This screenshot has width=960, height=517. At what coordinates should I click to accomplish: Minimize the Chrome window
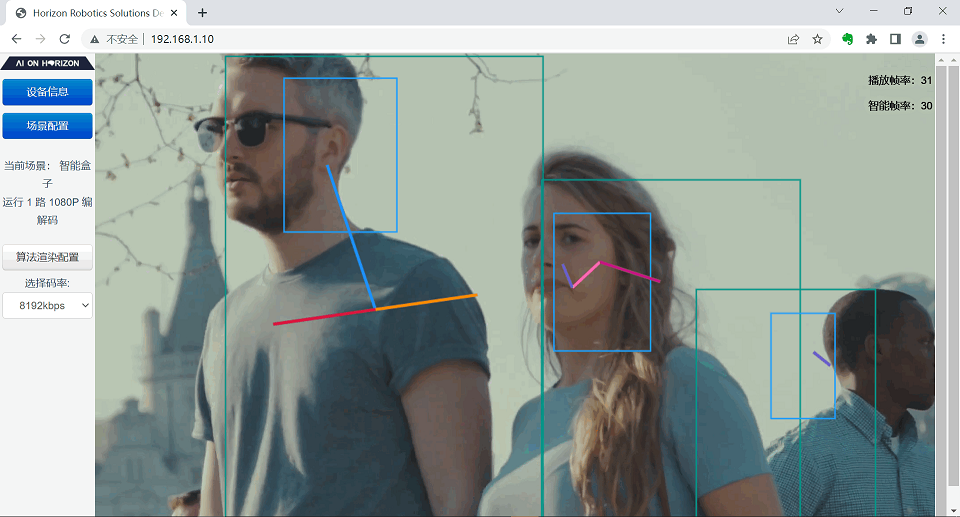[874, 11]
